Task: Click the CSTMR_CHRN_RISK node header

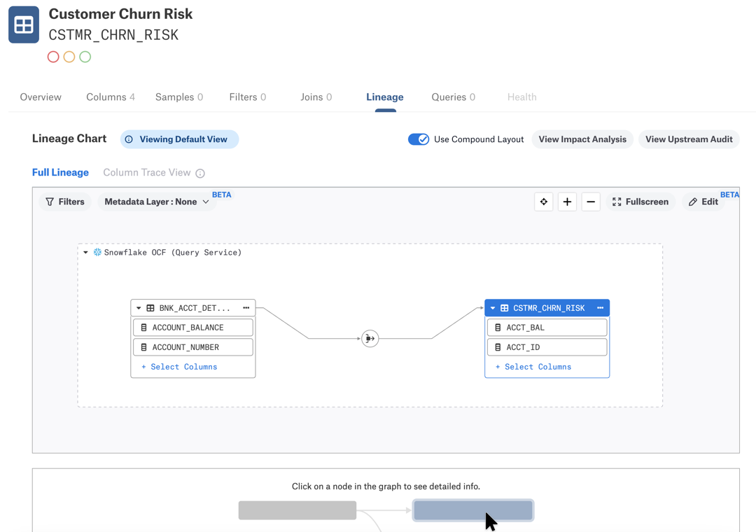Action: (x=547, y=308)
